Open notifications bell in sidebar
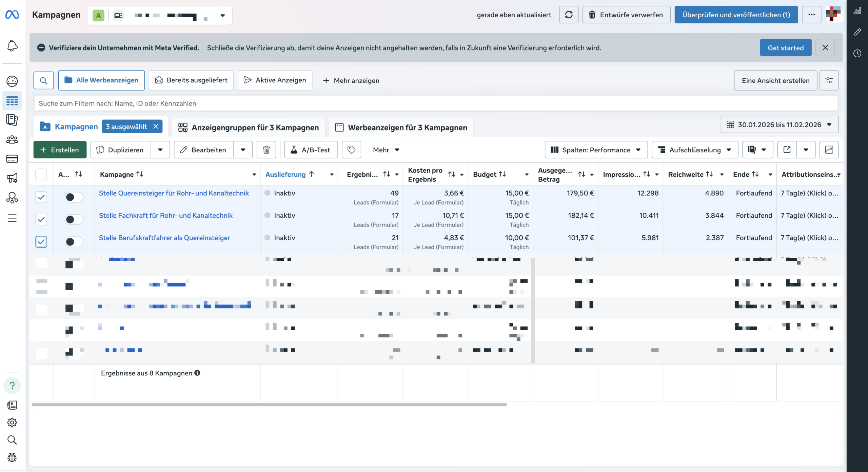Image resolution: width=868 pixels, height=472 pixels. pos(12,46)
